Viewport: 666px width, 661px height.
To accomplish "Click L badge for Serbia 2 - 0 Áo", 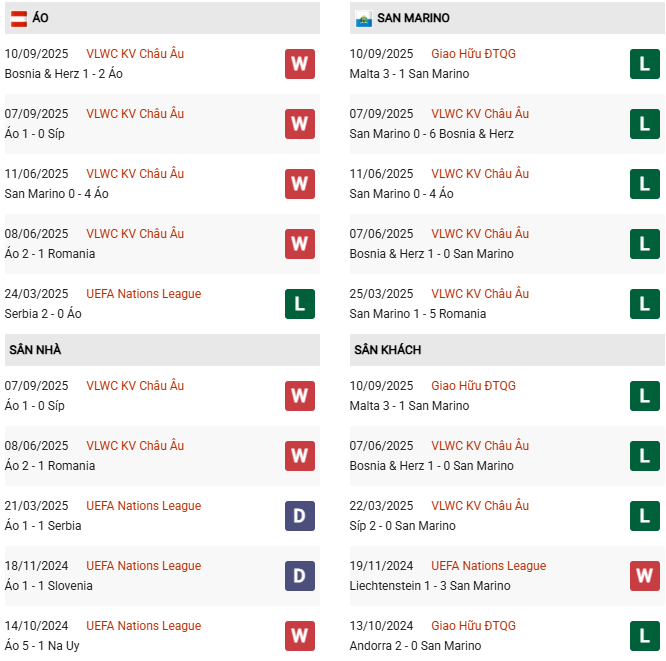I will click(300, 304).
